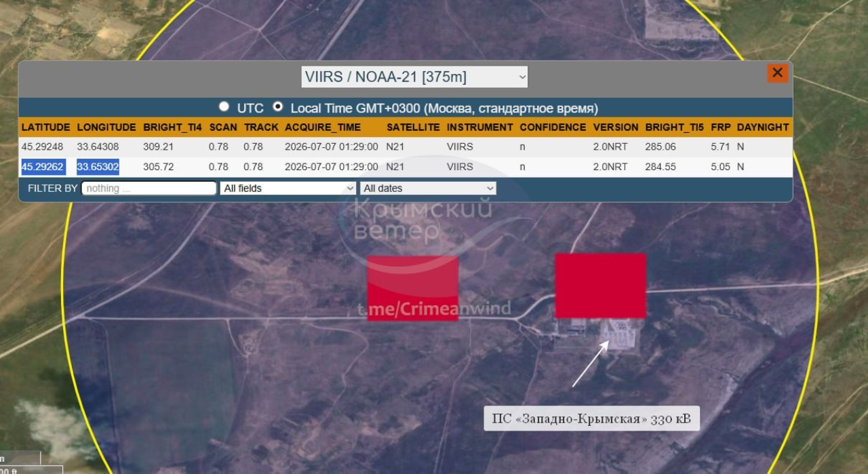The image size is (868, 474).
Task: Click the FRP column header
Action: [721, 127]
